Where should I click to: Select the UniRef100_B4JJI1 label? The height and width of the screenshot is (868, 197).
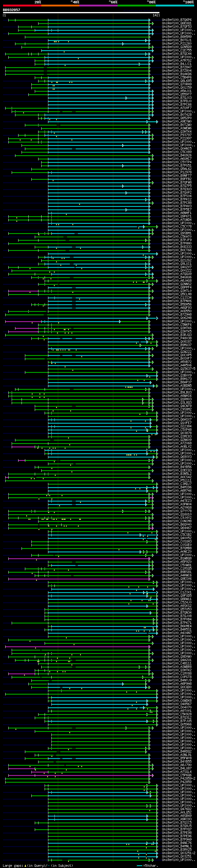click(x=177, y=64)
